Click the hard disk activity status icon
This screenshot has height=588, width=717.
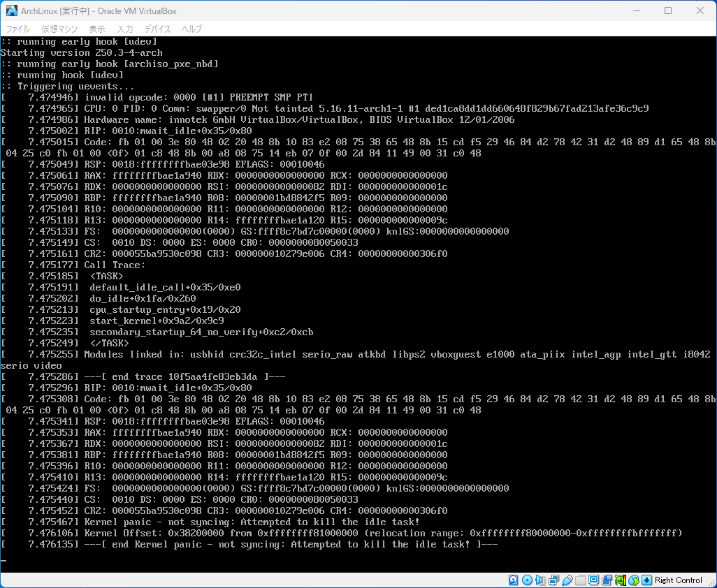click(514, 580)
